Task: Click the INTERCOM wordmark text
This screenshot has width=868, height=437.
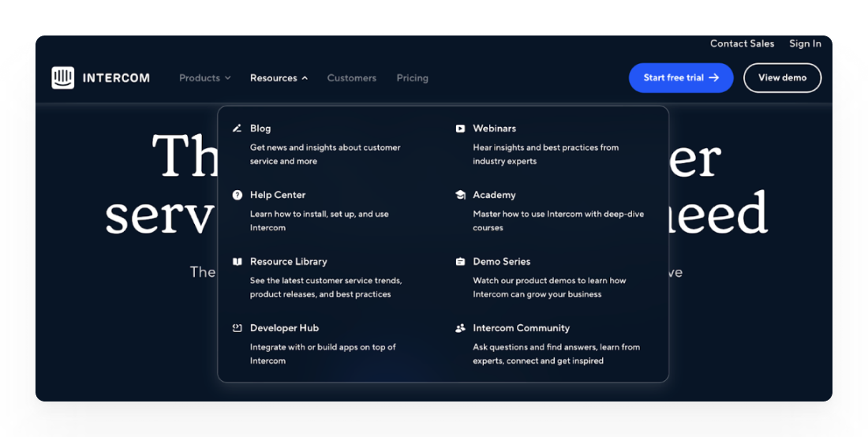Action: click(x=116, y=78)
